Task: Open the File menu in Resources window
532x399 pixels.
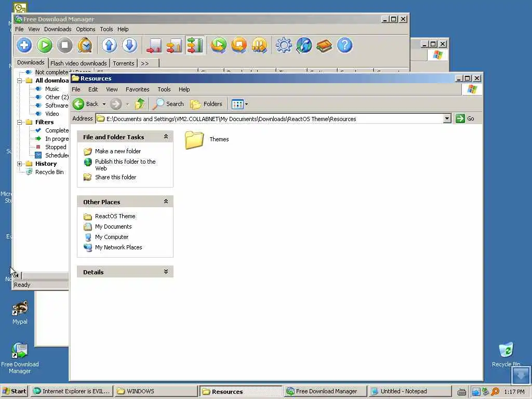Action: [76, 89]
